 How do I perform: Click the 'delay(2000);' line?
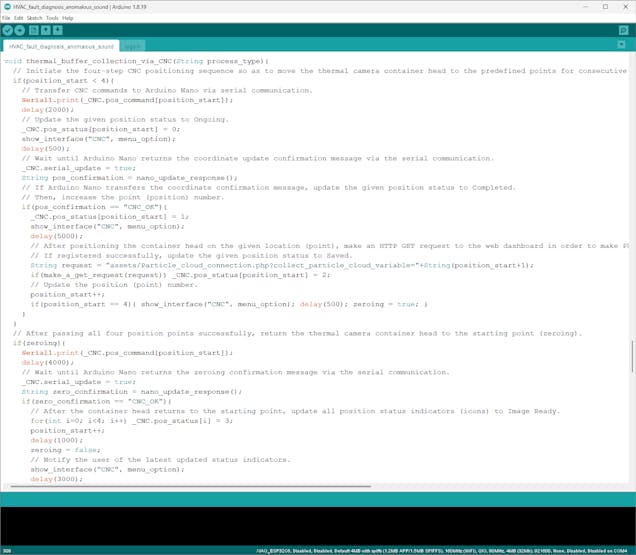pos(47,110)
